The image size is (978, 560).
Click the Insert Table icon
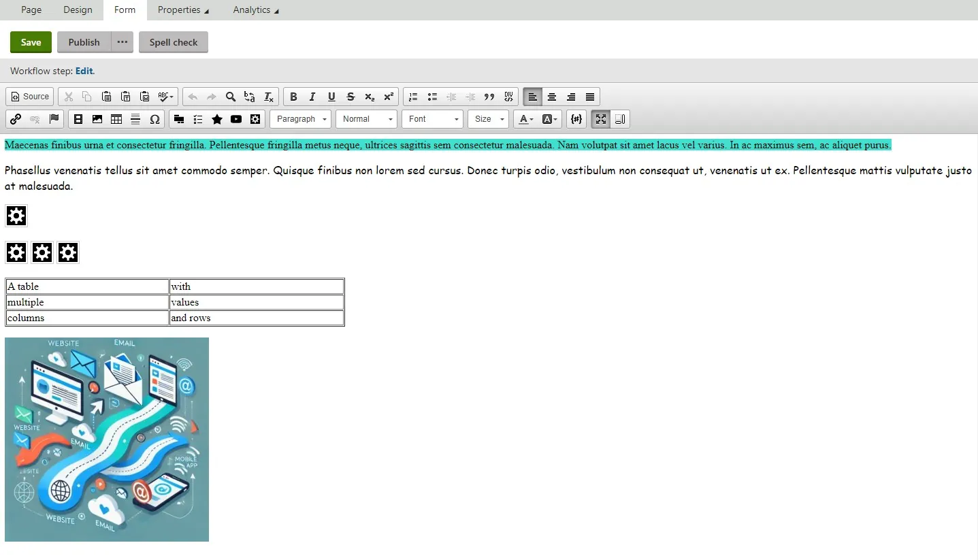(116, 119)
